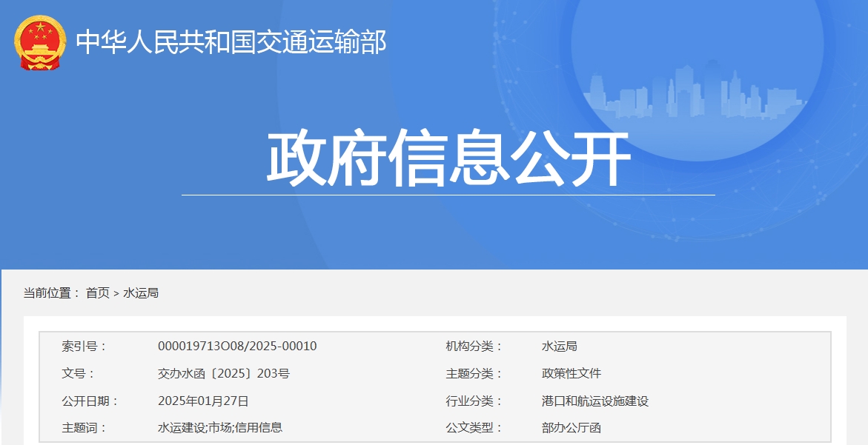Click the document number 交办水函〔2025〕203号

223,373
